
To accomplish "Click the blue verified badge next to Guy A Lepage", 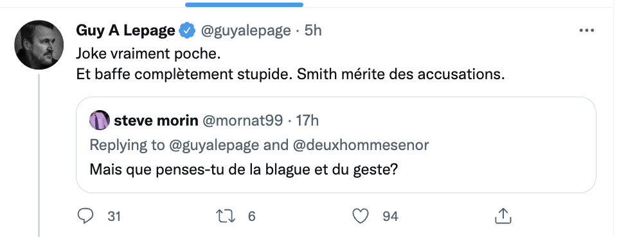I will click(187, 31).
